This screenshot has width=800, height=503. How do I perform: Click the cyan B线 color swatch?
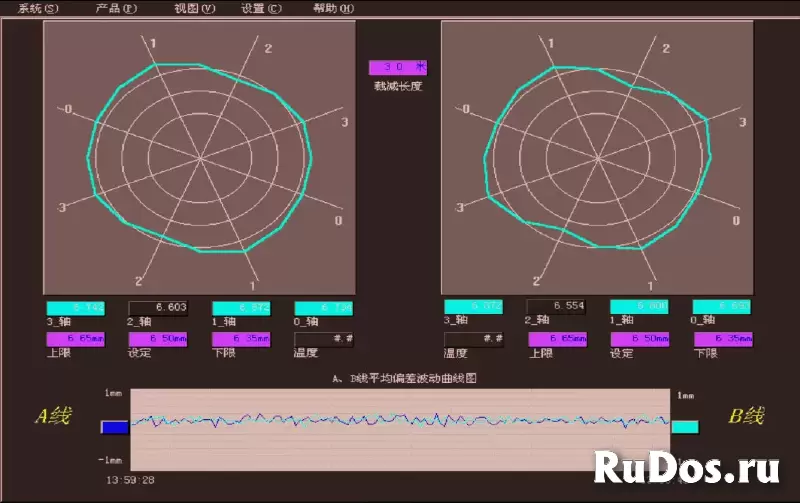click(x=685, y=427)
